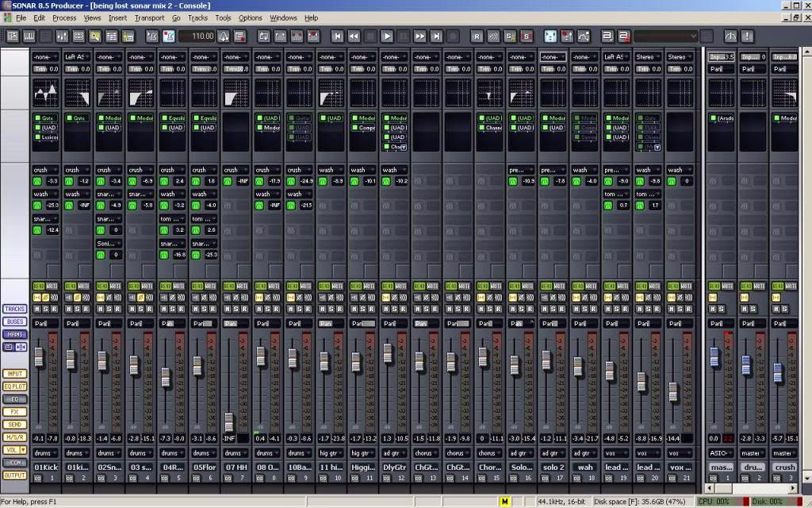This screenshot has width=812, height=508.
Task: Open the hig gtr output dropdown of channel 10
Action: (x=331, y=453)
